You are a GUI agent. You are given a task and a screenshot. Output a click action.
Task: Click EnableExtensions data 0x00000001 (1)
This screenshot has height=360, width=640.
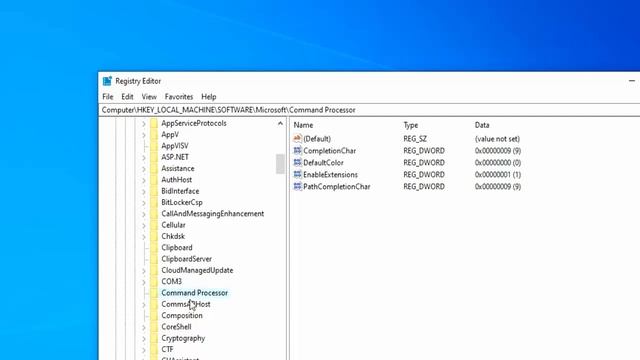(498, 174)
